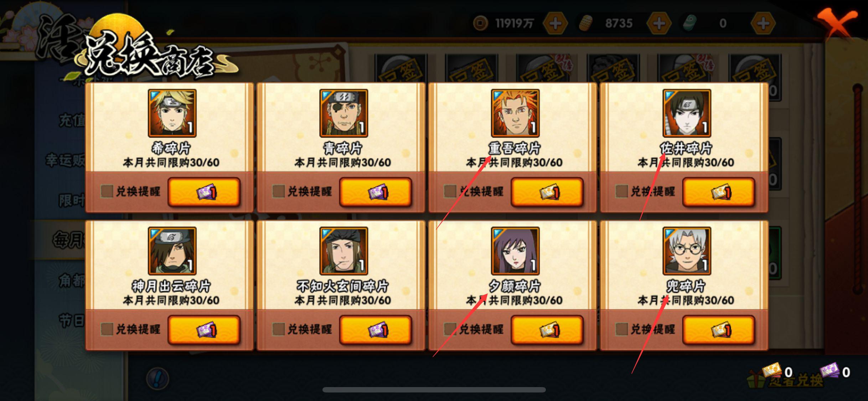This screenshot has height=401, width=868.
Task: Tap the 青碎片 eyepatch ninja portrait
Action: 343,113
